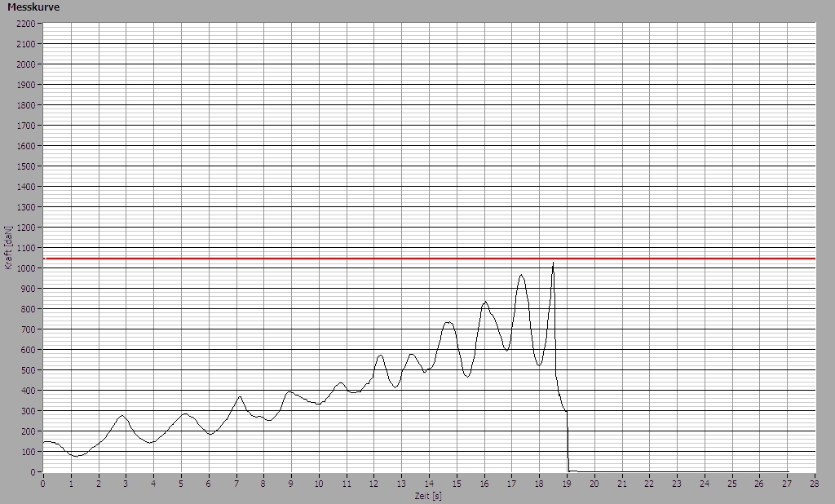The width and height of the screenshot is (835, 504).
Task: Click the Zeit [s] axis label
Action: [428, 496]
